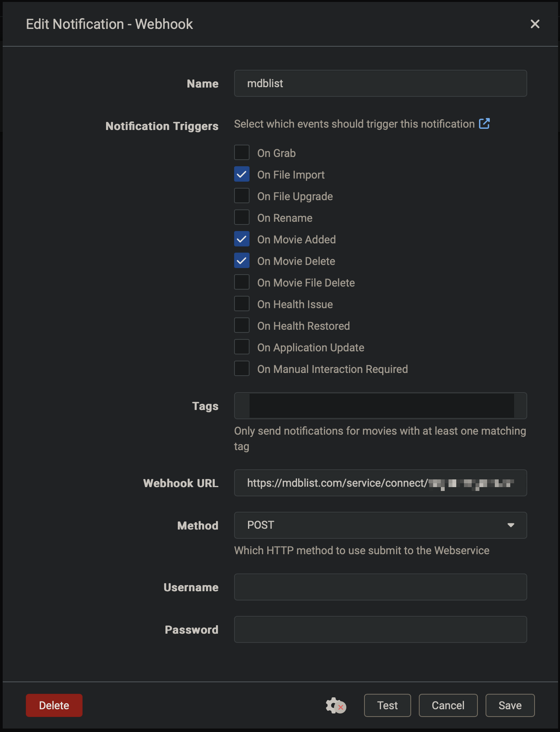Close the Edit Notification dialog
The image size is (560, 732).
tap(535, 24)
